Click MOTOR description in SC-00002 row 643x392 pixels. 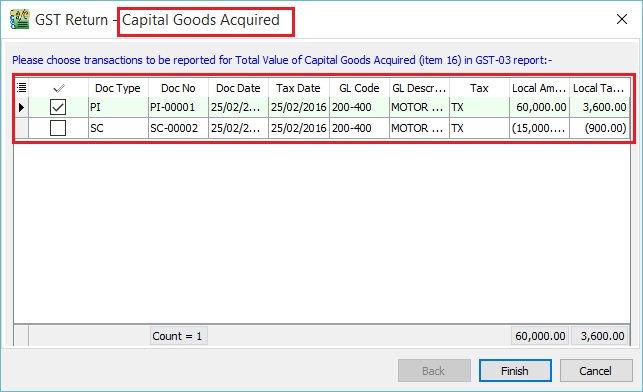point(419,128)
